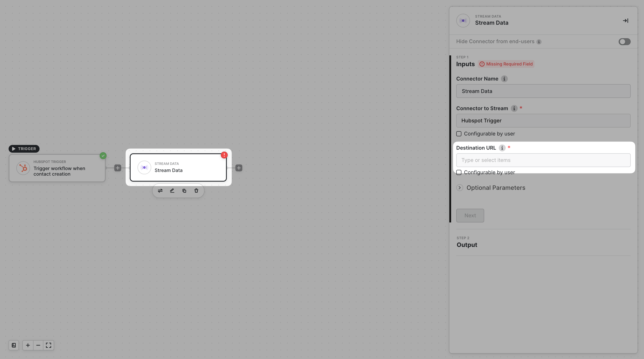644x359 pixels.
Task: Open the Connector to Stream dropdown
Action: point(543,121)
